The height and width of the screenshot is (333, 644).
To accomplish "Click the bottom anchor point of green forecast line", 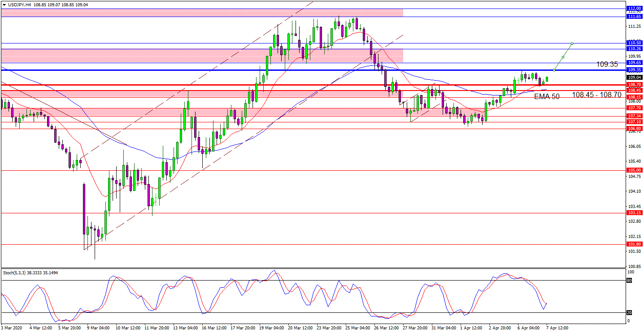I will 554,70.
